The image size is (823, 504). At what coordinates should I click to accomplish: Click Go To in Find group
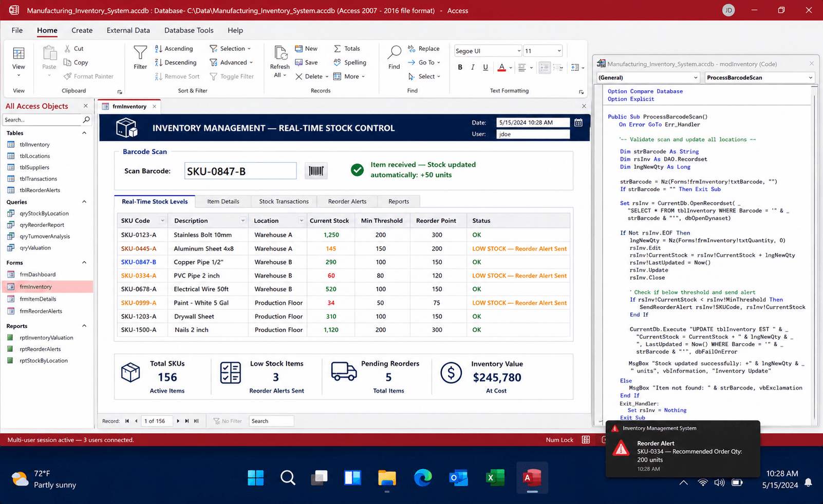tap(424, 63)
